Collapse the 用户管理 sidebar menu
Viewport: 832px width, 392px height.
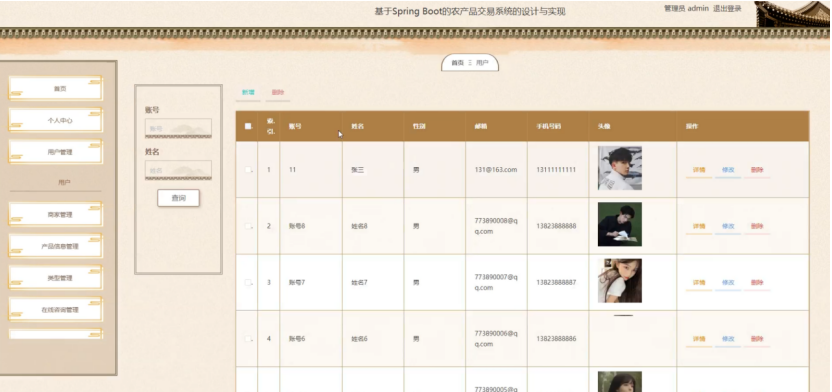(56, 152)
